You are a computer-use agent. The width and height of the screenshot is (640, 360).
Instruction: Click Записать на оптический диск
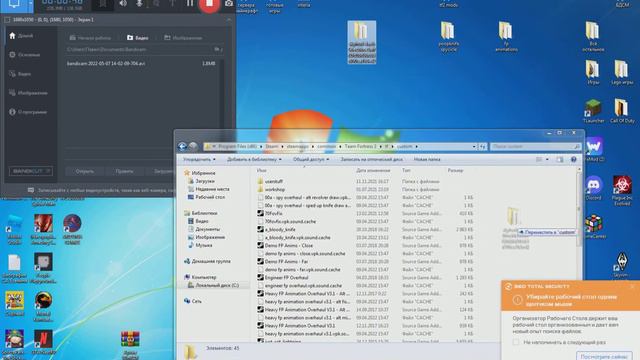[x=371, y=160]
